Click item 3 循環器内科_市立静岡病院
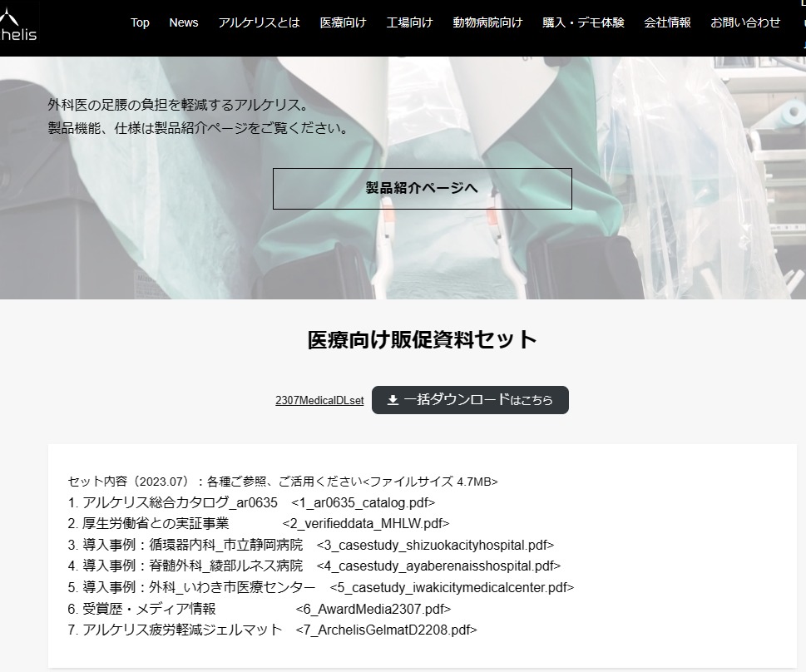Viewport: 806px width, 672px height. [185, 545]
